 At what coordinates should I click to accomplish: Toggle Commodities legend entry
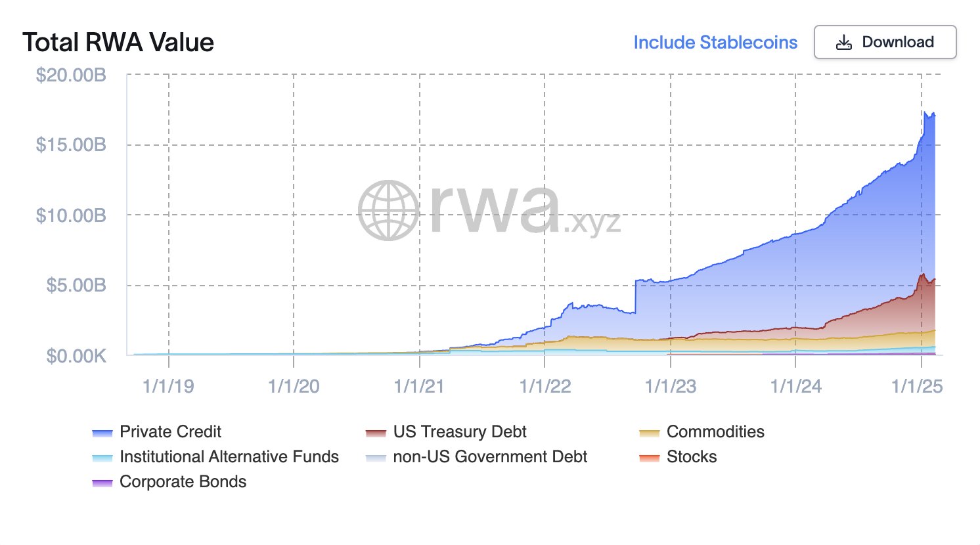click(715, 431)
